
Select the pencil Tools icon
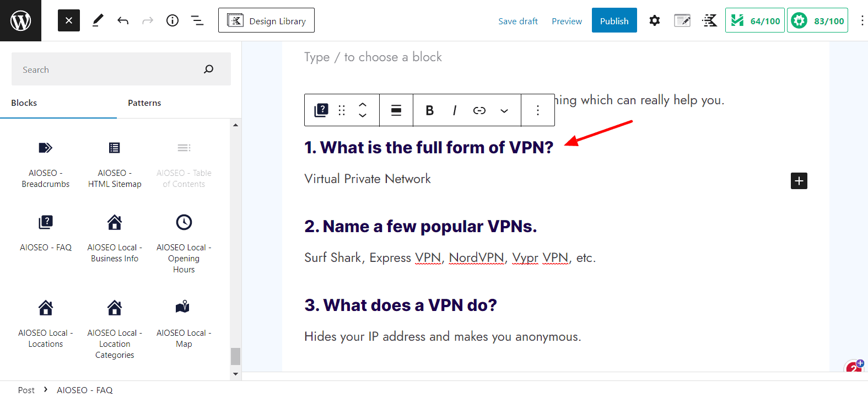coord(98,20)
